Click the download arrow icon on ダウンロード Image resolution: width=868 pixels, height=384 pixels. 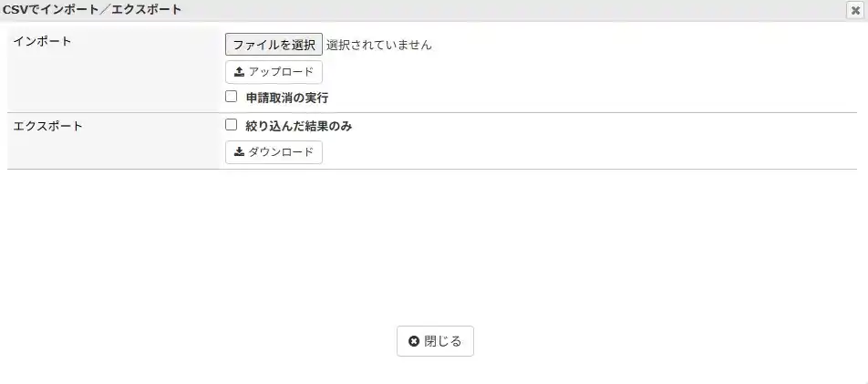240,152
